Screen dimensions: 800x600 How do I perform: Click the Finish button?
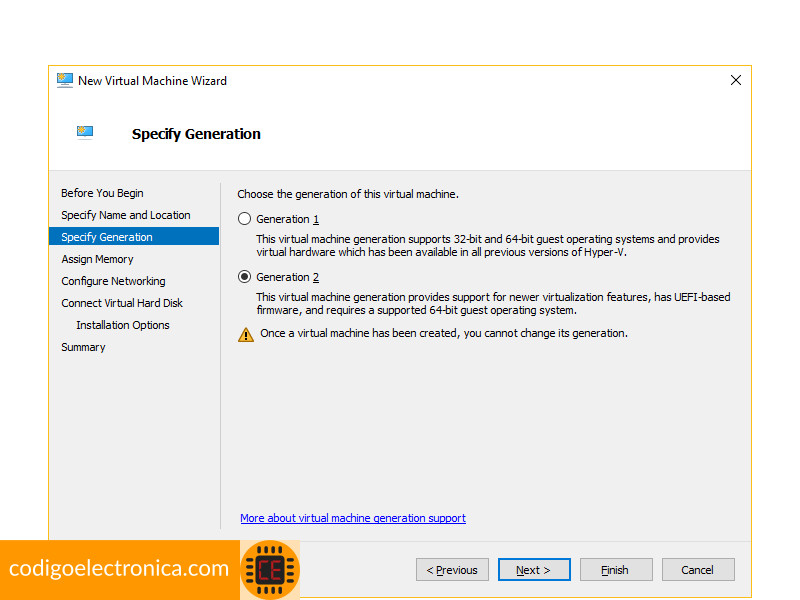(x=616, y=570)
